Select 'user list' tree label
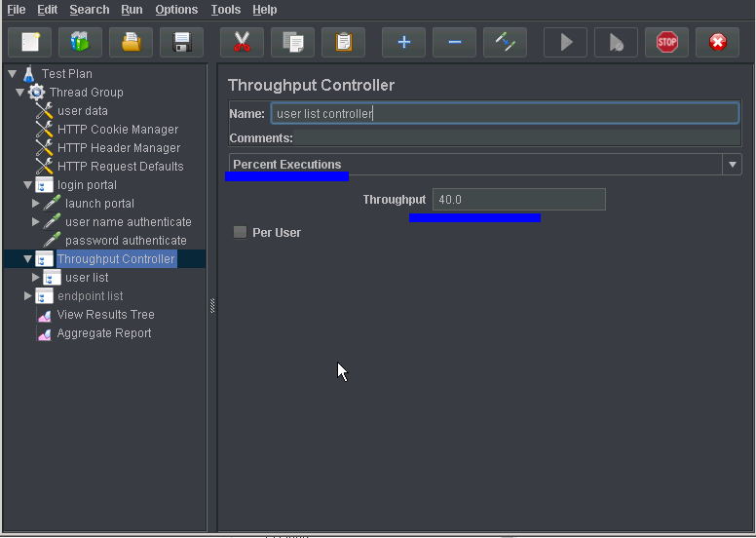 87,278
